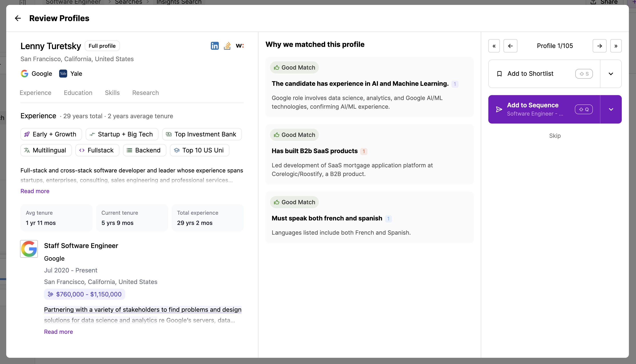Click citation 1 next to B2b SaaS products
Screen dimensions: 636x364
point(364,151)
